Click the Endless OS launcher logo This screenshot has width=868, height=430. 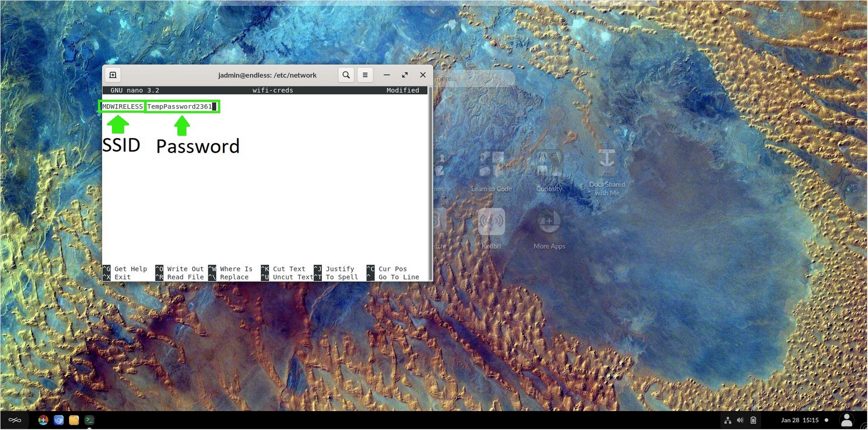[x=15, y=421]
